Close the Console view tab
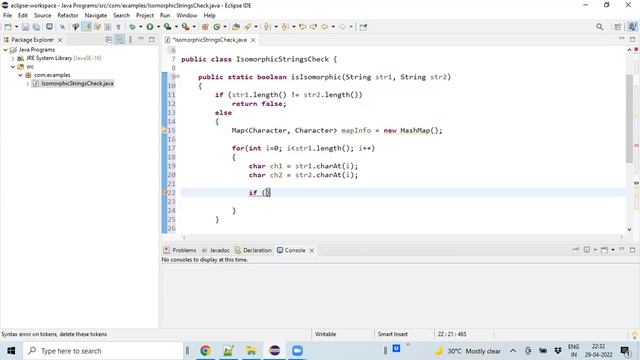This screenshot has width=640, height=360. [311, 250]
